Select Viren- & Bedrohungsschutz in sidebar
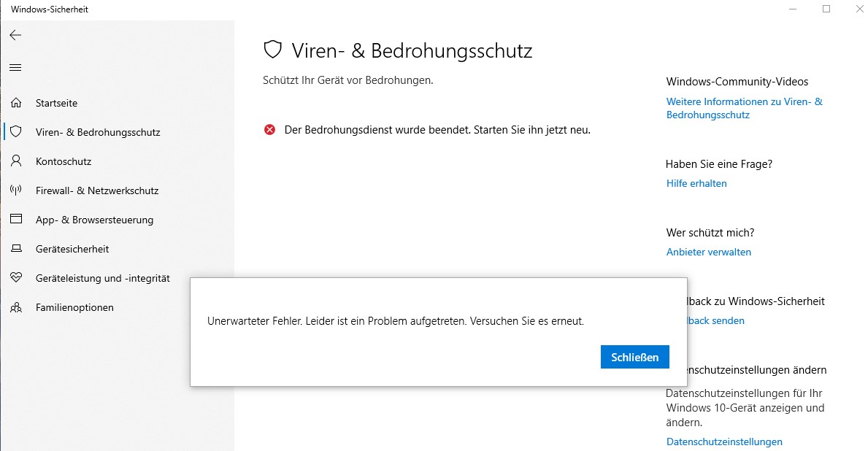 98,132
